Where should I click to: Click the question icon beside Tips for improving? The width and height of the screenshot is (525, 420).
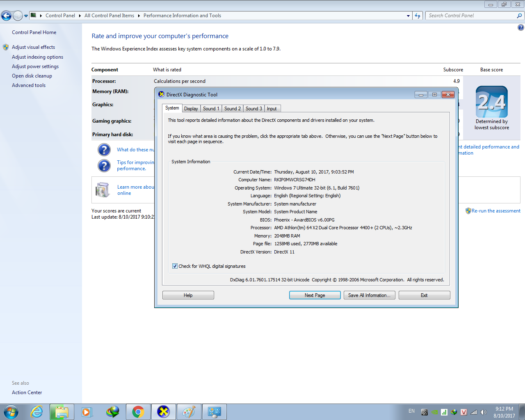click(x=104, y=165)
